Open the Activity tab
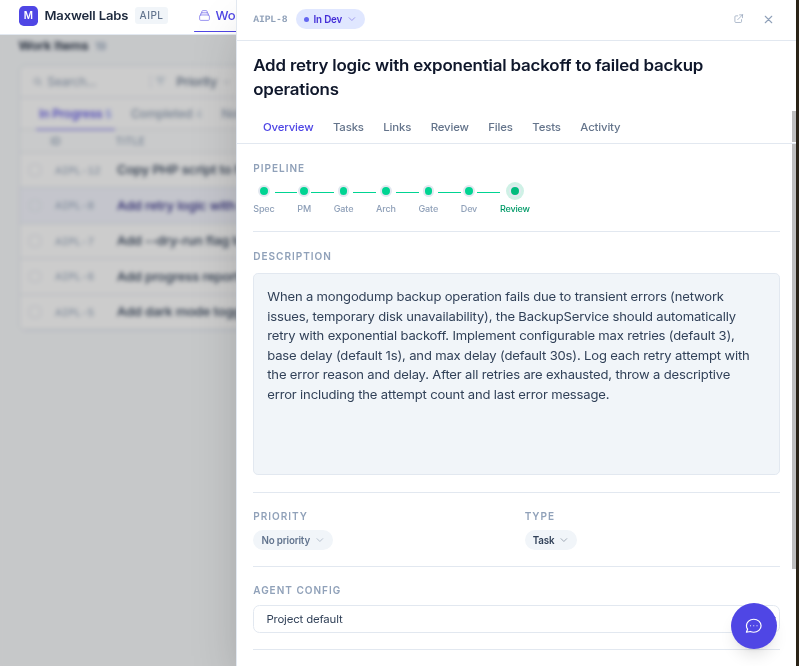The width and height of the screenshot is (799, 666). tap(600, 127)
